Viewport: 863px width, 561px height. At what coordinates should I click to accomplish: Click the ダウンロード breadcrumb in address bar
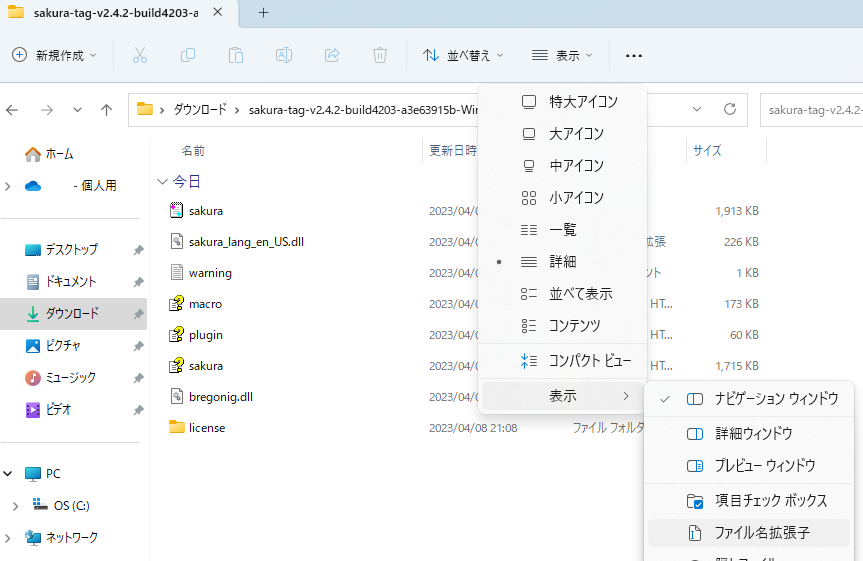click(200, 110)
